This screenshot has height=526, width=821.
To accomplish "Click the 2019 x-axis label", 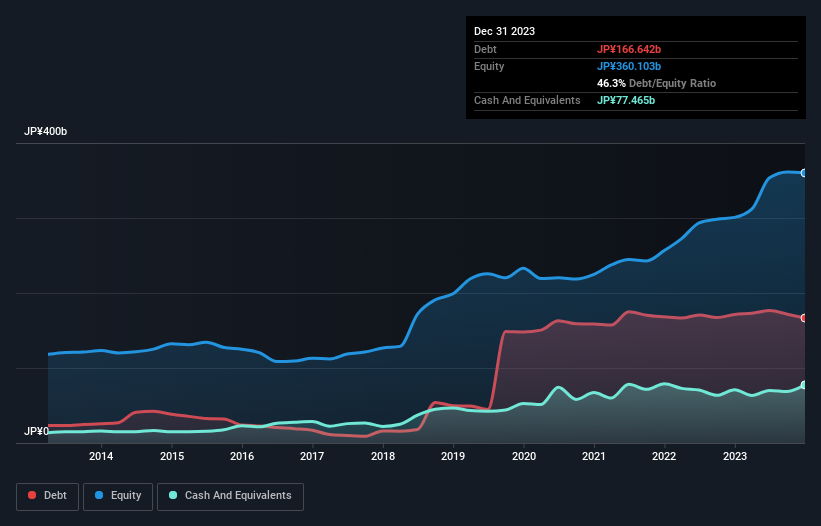I will [x=453, y=456].
